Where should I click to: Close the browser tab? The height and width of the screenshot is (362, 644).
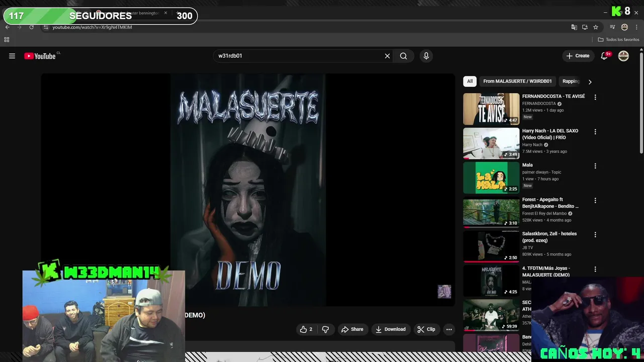click(x=166, y=13)
